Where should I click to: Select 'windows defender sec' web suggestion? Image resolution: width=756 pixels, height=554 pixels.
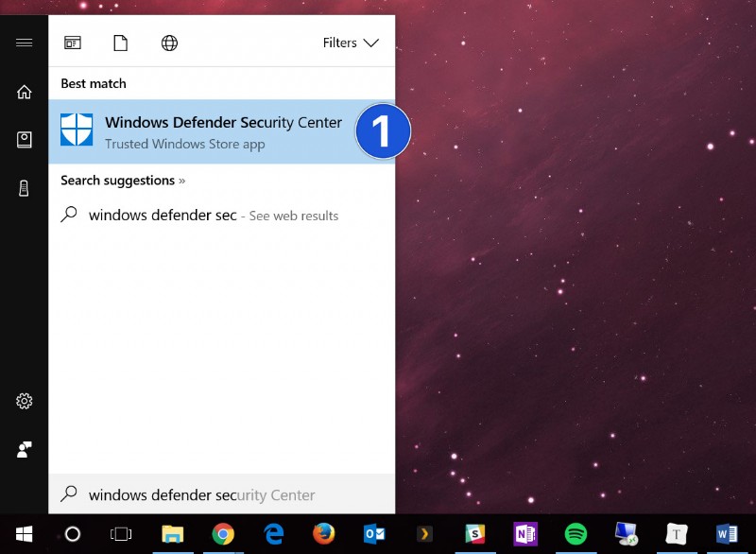click(222, 215)
